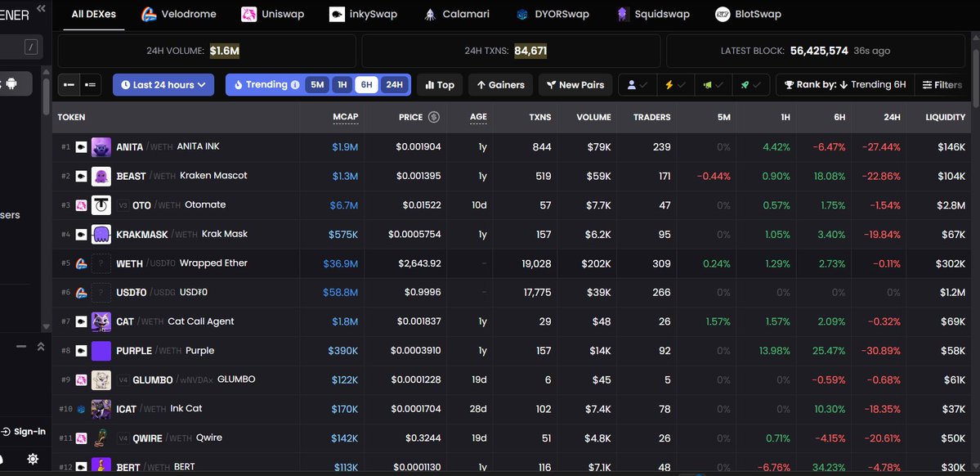Viewport: 980px width, 476px height.
Task: Open the Filters panel
Action: point(942,84)
